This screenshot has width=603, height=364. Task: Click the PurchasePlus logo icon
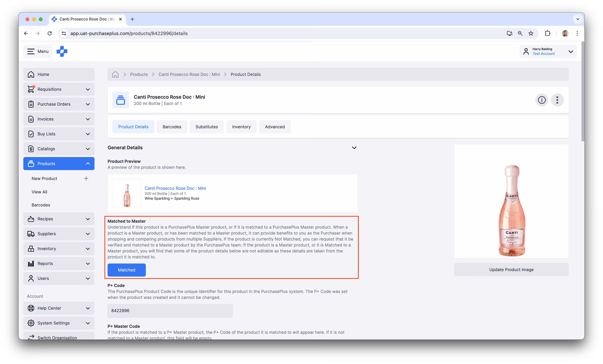click(x=62, y=51)
